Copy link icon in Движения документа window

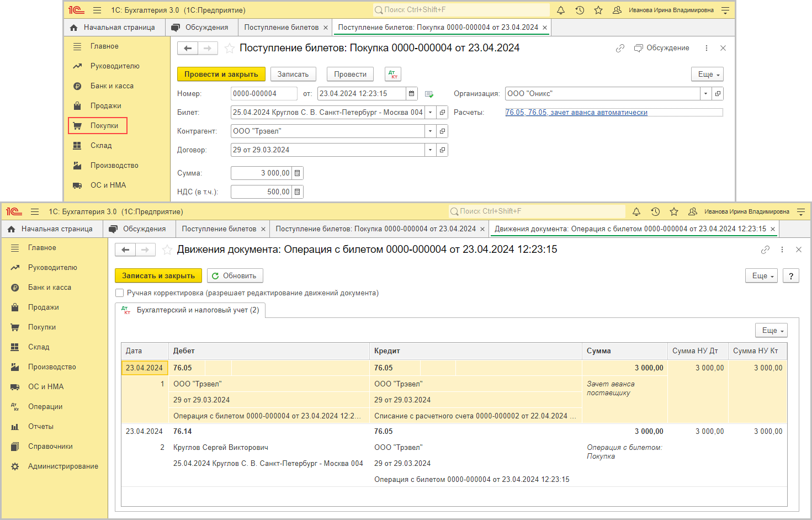pos(765,250)
